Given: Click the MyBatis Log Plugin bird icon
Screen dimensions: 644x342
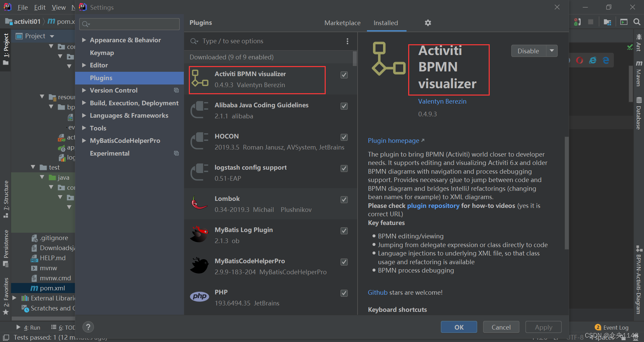Looking at the screenshot, I should tap(199, 234).
